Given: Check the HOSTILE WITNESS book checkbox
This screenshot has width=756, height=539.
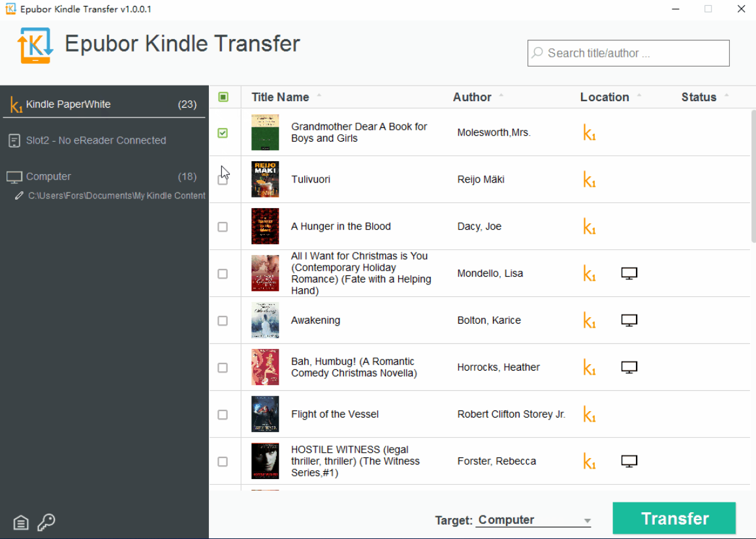Looking at the screenshot, I should tap(223, 462).
